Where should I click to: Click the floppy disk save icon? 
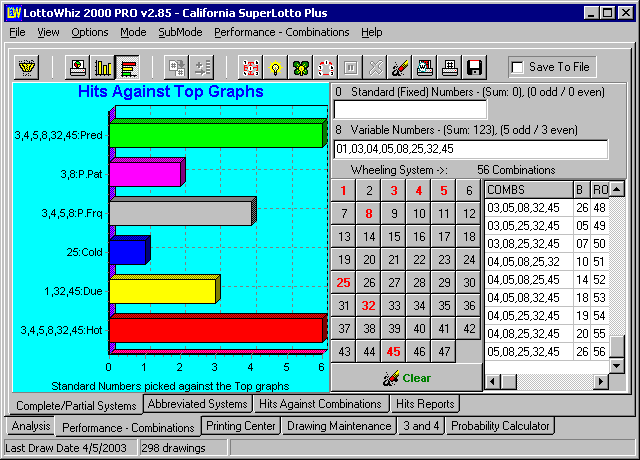pos(475,67)
